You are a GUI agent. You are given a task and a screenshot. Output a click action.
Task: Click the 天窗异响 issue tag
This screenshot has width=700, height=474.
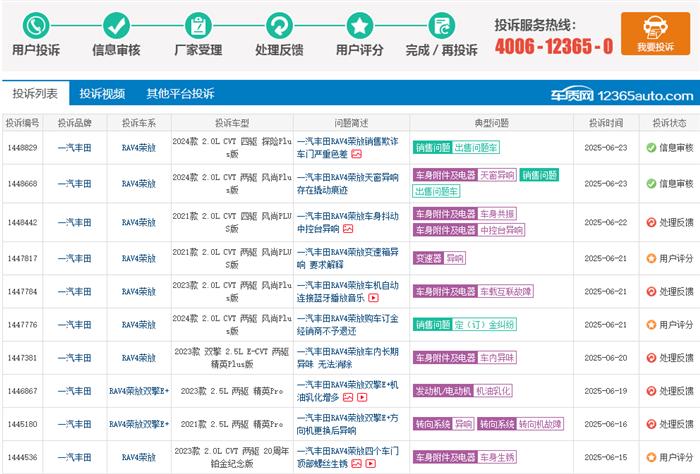pyautogui.click(x=497, y=175)
